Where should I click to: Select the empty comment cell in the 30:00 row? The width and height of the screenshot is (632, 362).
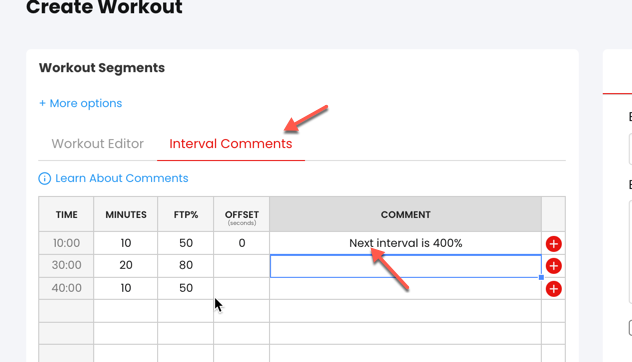(405, 266)
